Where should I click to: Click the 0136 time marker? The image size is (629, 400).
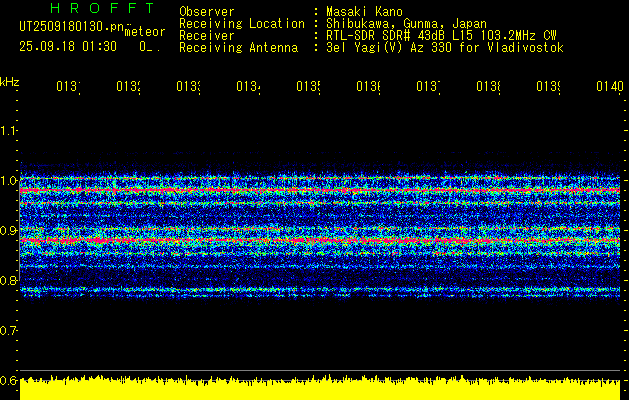(x=368, y=87)
